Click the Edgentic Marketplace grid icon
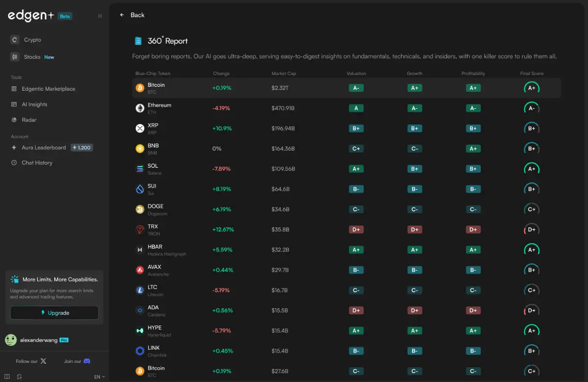588x382 pixels. 14,89
